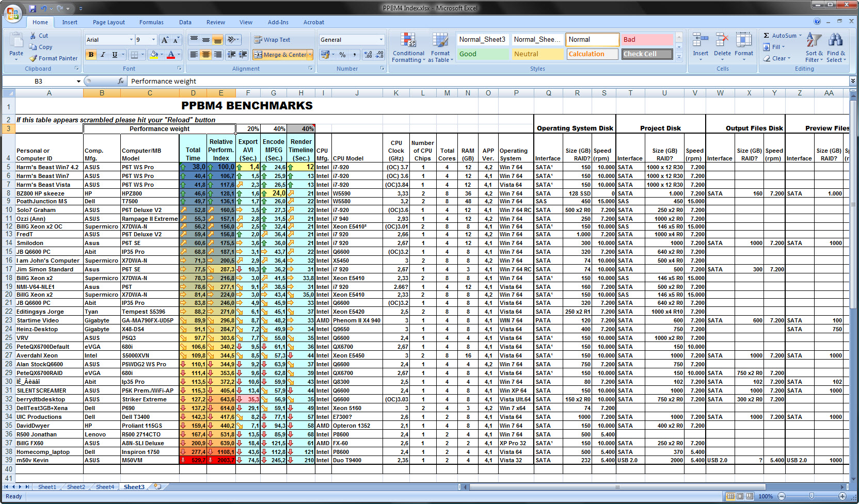The width and height of the screenshot is (859, 504).
Task: Open the Page Layout ribbon tab
Action: (109, 22)
